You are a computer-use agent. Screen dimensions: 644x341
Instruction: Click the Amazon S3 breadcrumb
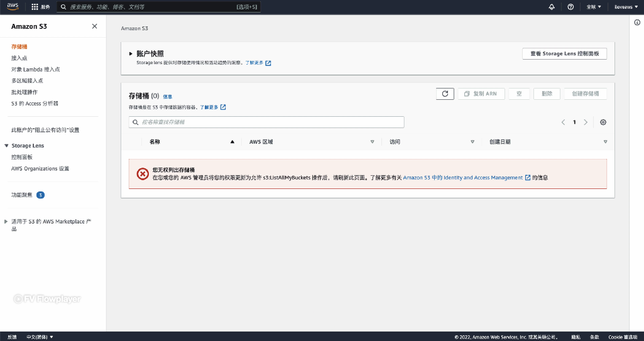coord(134,28)
